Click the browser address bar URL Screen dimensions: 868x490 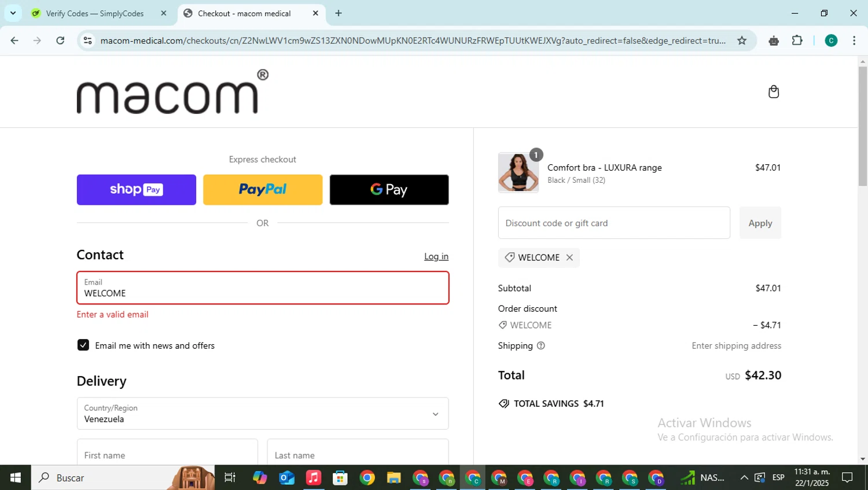413,40
